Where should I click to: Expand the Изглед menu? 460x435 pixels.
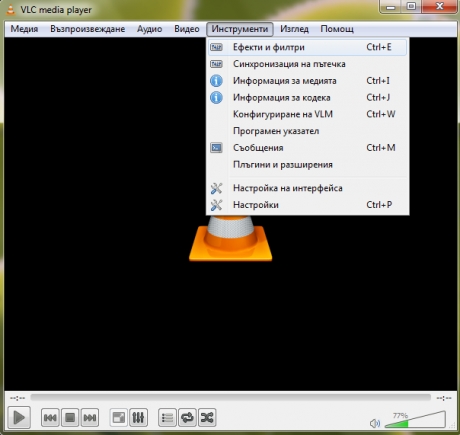(294, 29)
